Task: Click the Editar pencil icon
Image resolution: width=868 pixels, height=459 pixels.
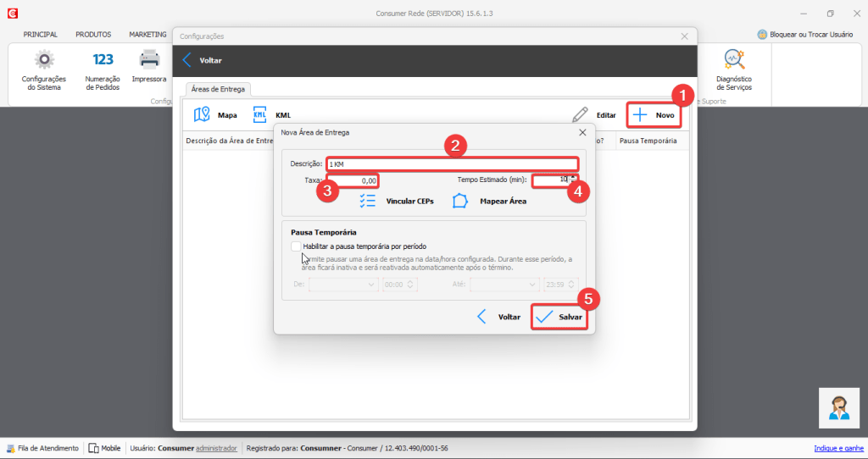Action: [580, 114]
